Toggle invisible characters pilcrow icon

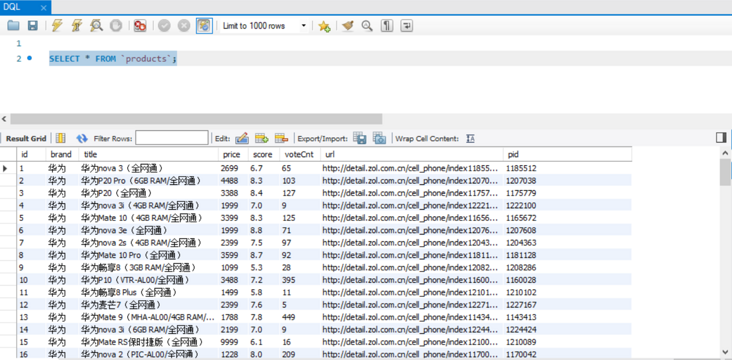point(387,26)
